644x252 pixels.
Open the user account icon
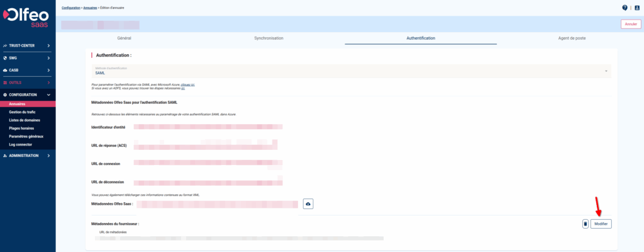click(636, 8)
